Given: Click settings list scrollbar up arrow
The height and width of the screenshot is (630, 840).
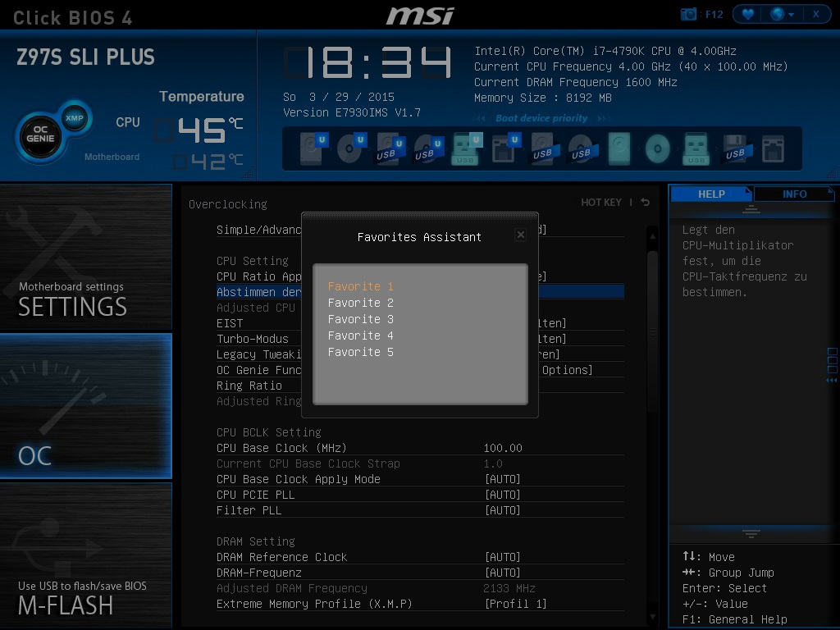Looking at the screenshot, I should pos(652,235).
